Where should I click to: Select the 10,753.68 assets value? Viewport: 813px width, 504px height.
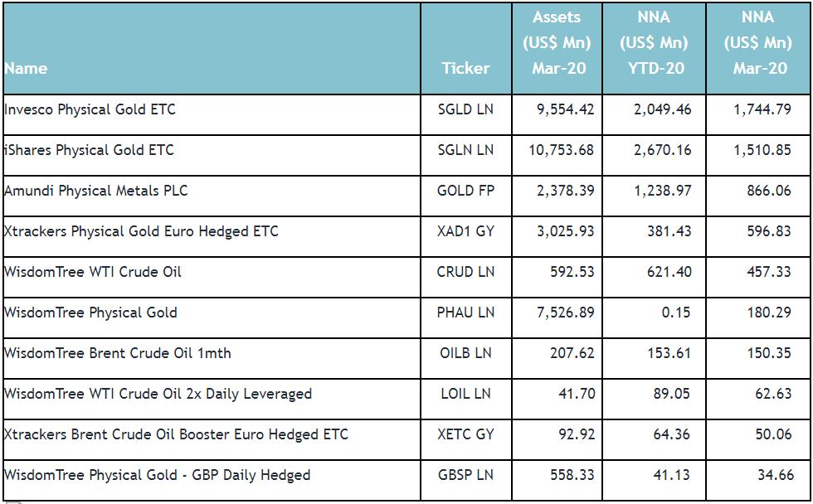[x=562, y=150]
